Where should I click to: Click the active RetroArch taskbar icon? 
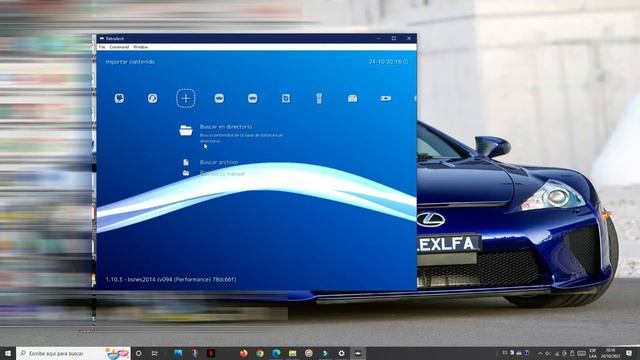[x=358, y=353]
